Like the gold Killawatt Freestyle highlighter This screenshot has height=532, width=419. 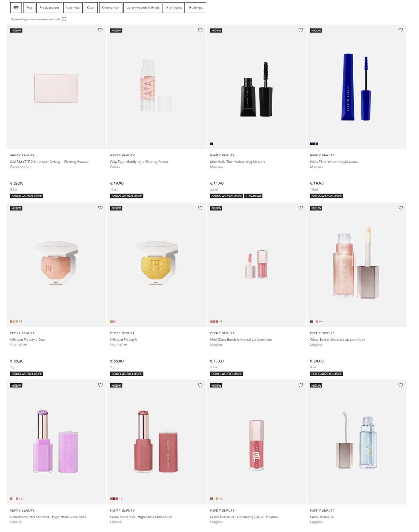(x=200, y=208)
